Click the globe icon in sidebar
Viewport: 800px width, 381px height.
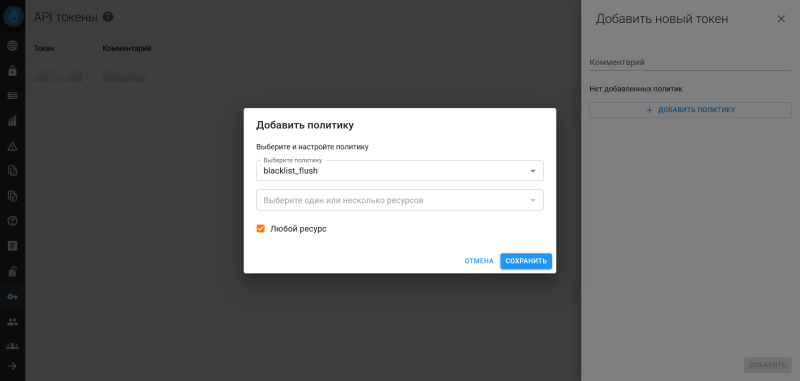tap(12, 46)
